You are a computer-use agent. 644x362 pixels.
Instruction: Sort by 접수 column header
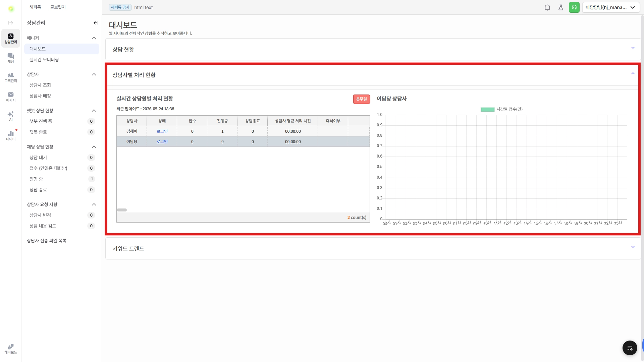click(x=192, y=121)
